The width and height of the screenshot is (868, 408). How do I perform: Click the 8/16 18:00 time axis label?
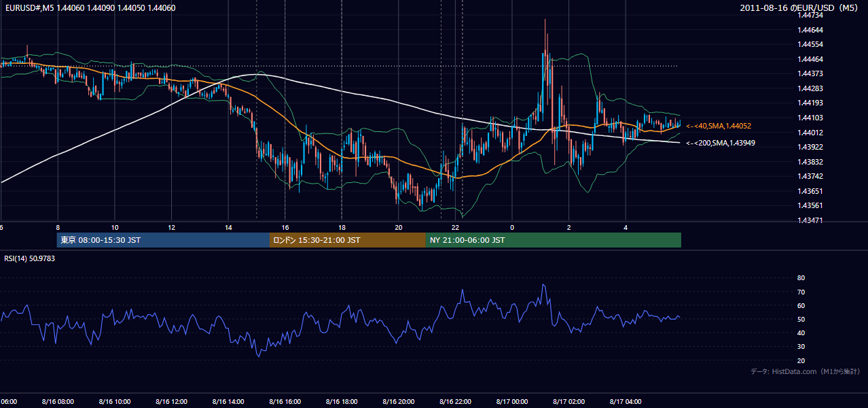tap(342, 401)
